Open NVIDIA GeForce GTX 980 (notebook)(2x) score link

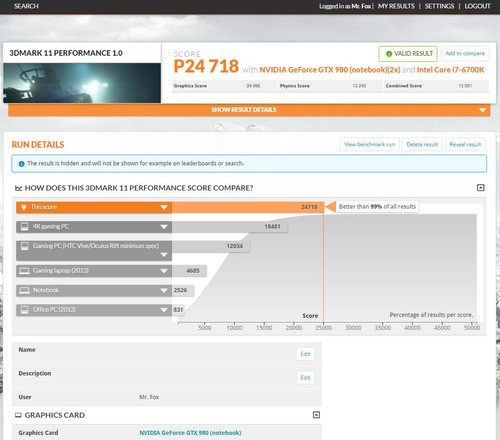330,70
